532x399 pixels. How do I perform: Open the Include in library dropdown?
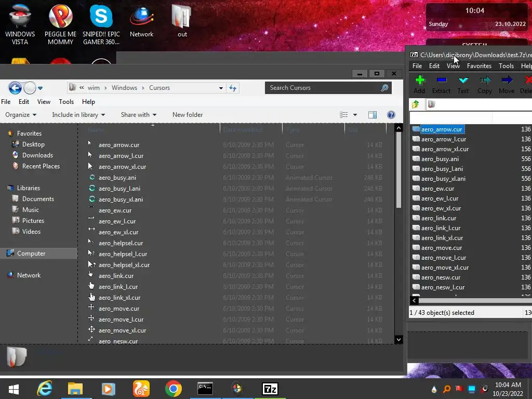78,115
